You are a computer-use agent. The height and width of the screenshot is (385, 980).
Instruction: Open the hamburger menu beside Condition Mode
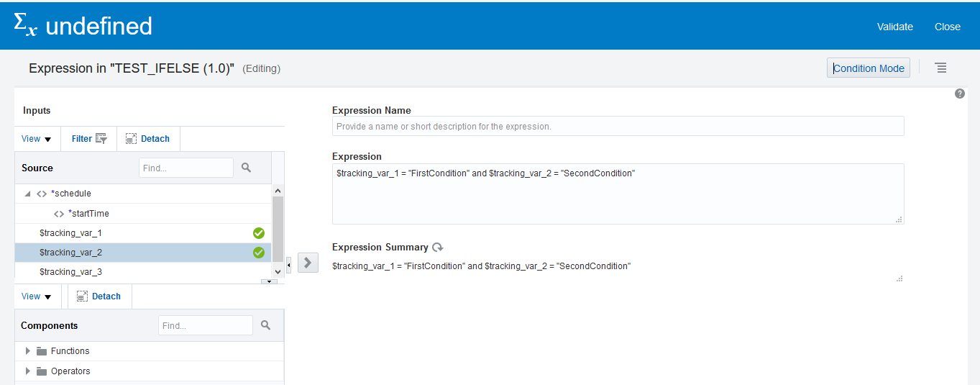tap(940, 68)
